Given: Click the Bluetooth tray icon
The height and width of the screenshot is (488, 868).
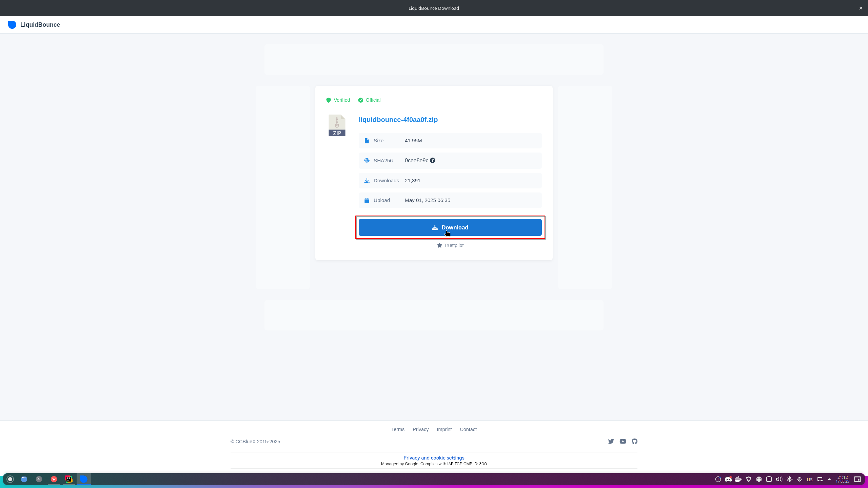Looking at the screenshot, I should (x=789, y=479).
